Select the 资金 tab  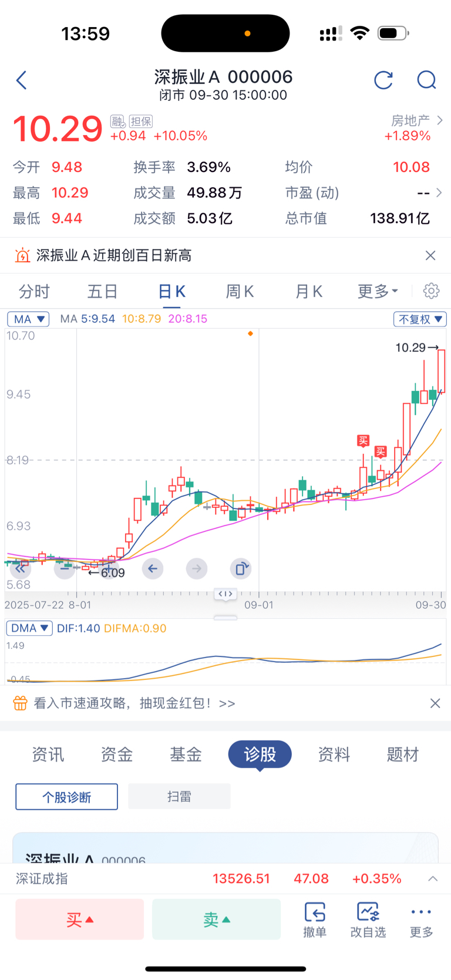[117, 754]
